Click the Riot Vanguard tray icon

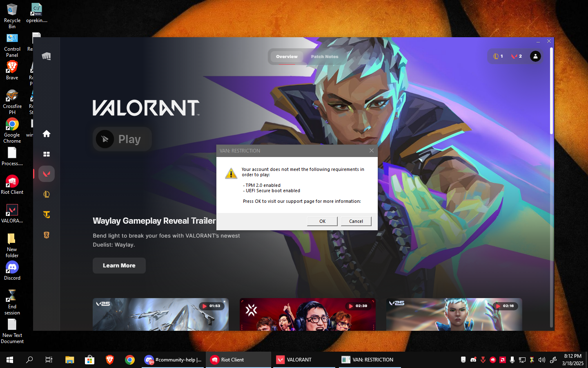click(483, 360)
